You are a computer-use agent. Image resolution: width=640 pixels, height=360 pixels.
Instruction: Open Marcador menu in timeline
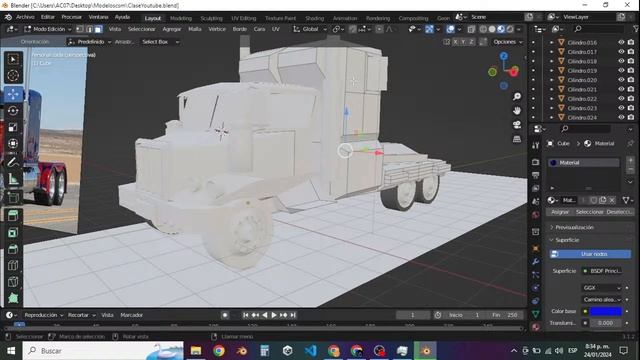coord(131,315)
